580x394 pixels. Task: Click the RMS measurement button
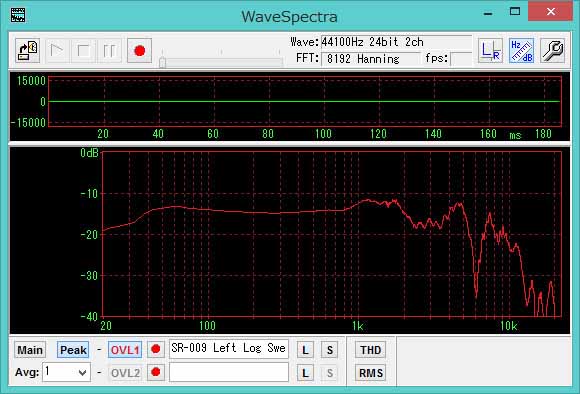click(x=371, y=373)
